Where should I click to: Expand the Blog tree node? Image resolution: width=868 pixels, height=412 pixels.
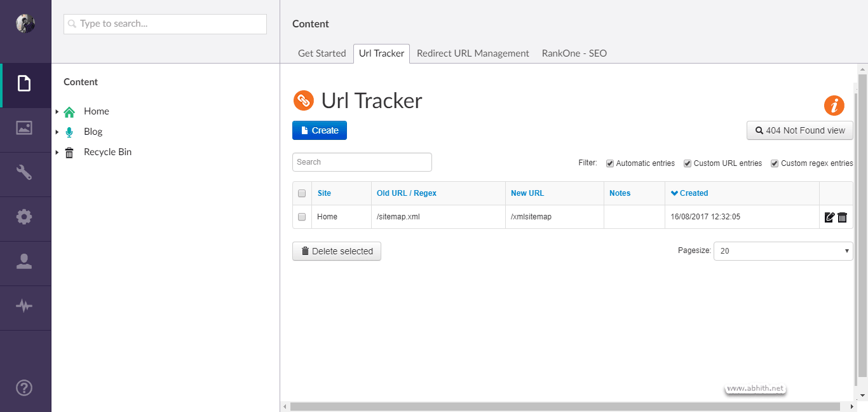click(x=58, y=132)
